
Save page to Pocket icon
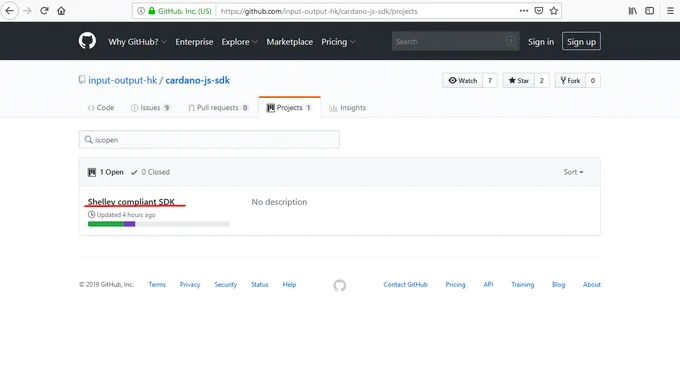pyautogui.click(x=539, y=11)
